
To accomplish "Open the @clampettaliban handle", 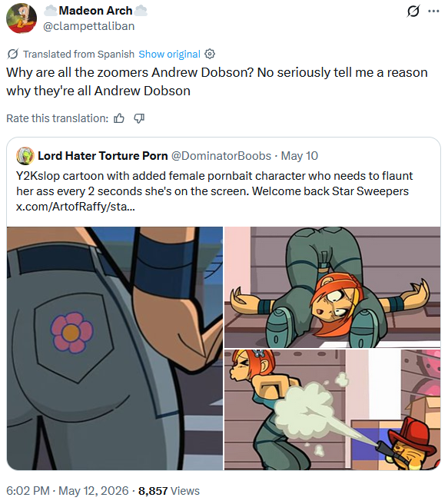I will [88, 26].
